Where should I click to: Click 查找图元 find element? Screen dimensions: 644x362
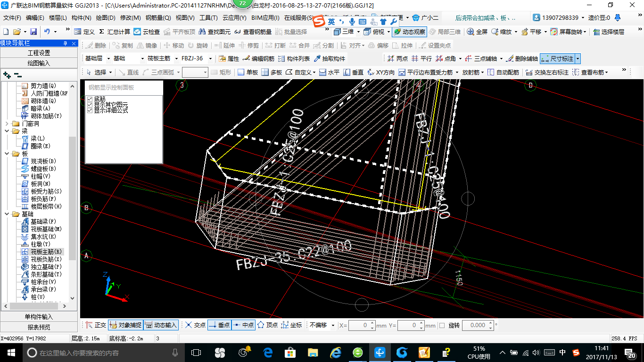click(215, 32)
